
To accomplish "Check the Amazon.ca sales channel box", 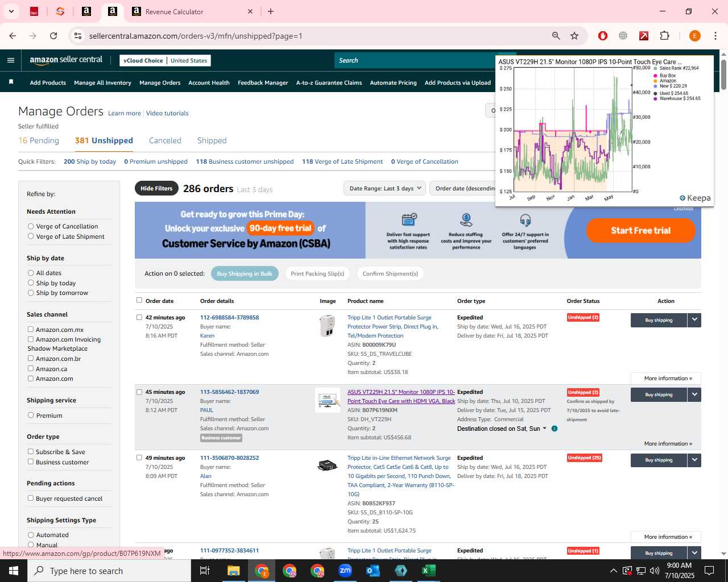I will click(x=31, y=368).
